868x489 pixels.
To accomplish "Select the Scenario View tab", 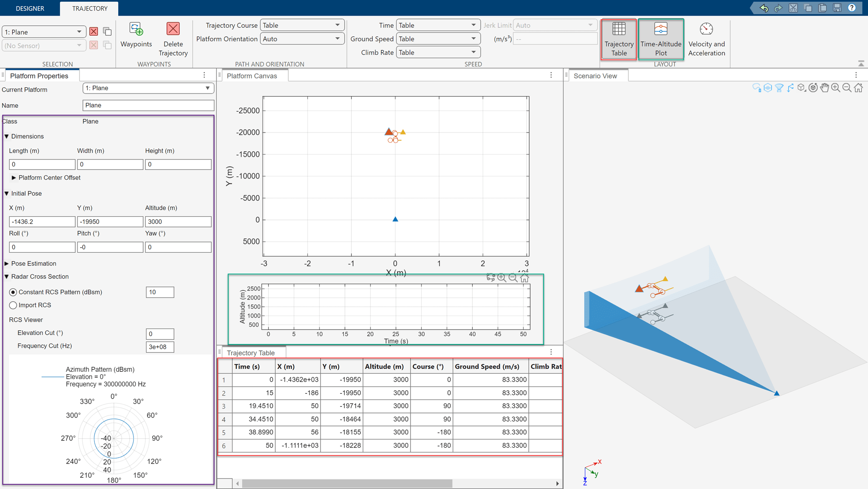I will coord(595,76).
